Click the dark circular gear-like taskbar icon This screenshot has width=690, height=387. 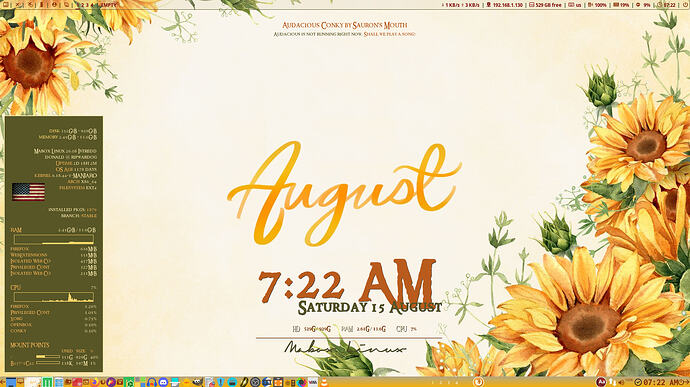255,382
